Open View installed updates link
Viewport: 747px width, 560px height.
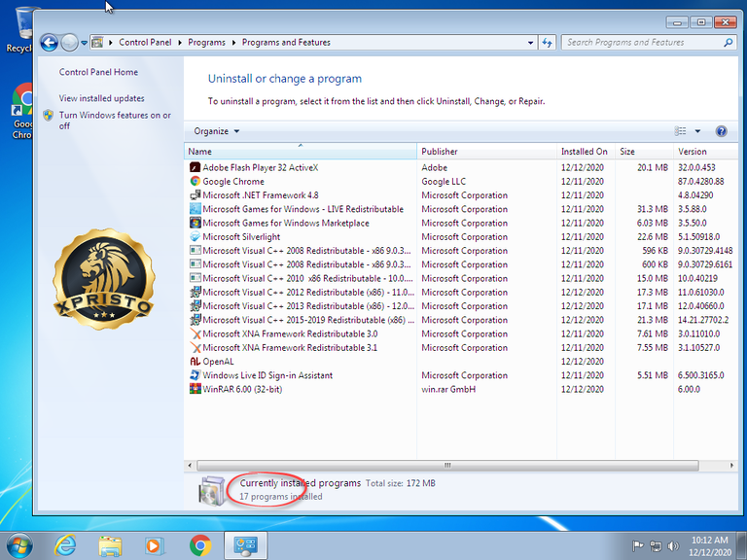(x=101, y=98)
